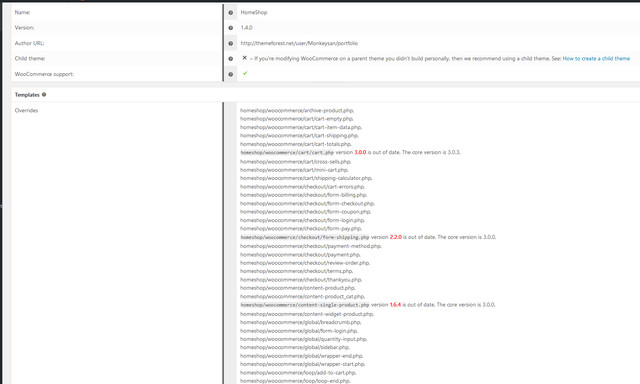Click the X mark in Child theme row

(x=244, y=58)
